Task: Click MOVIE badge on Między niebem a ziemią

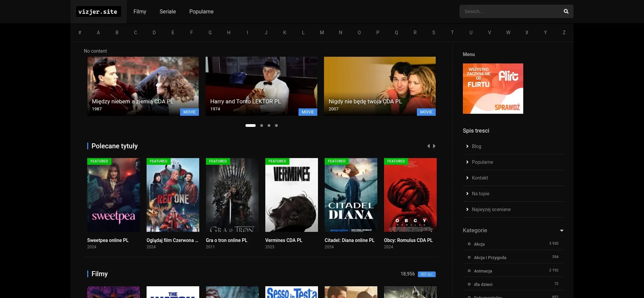Action: click(190, 112)
